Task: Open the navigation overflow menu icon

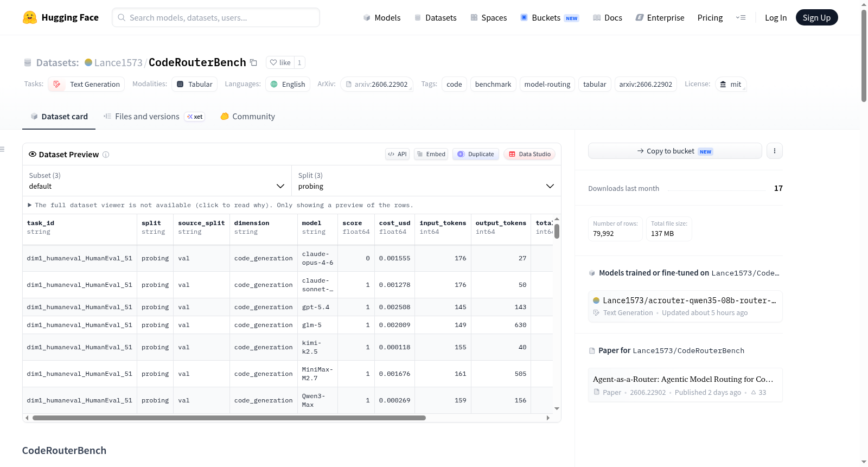Action: 741,17
